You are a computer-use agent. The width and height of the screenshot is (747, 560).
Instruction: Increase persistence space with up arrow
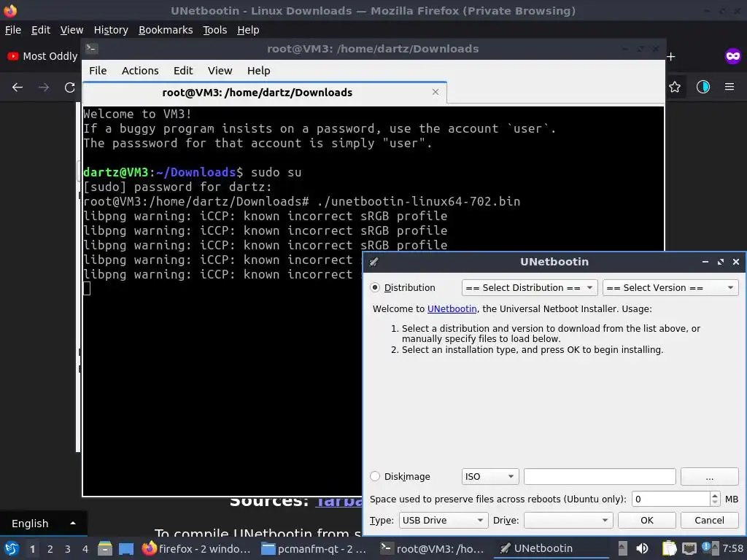[715, 495]
